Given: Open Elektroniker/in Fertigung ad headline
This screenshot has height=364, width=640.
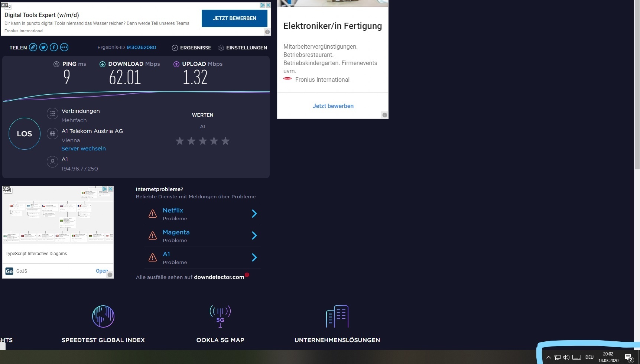Looking at the screenshot, I should click(x=332, y=26).
